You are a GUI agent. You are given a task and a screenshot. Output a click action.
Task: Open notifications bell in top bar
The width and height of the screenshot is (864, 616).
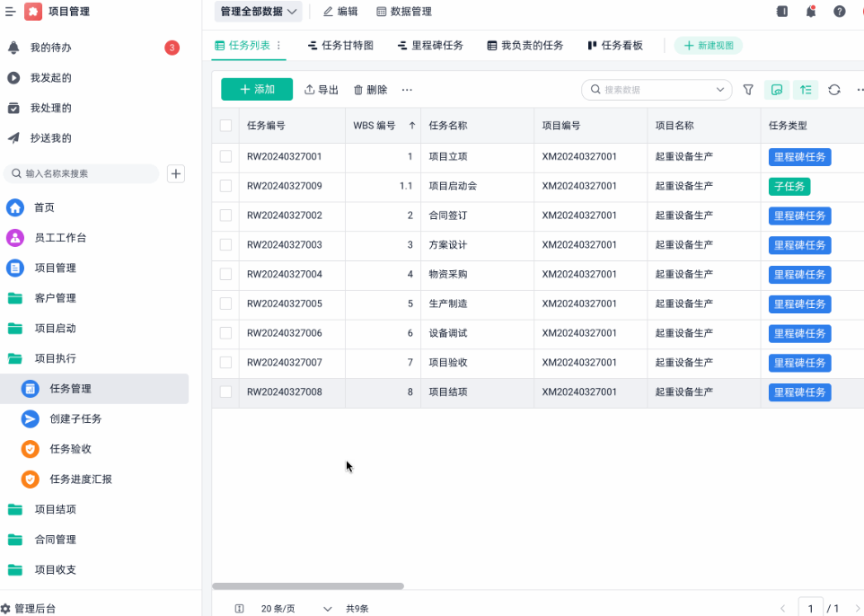click(x=811, y=12)
